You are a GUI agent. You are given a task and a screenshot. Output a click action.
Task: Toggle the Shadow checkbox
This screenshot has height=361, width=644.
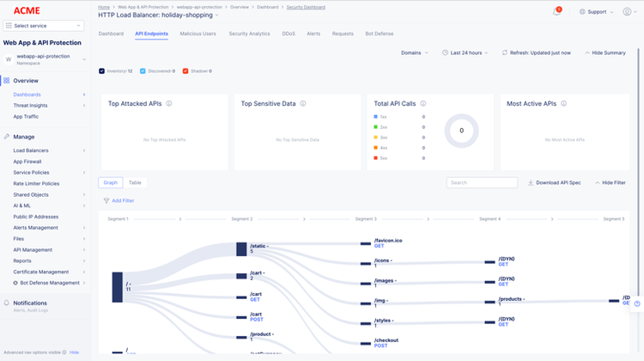coord(185,70)
